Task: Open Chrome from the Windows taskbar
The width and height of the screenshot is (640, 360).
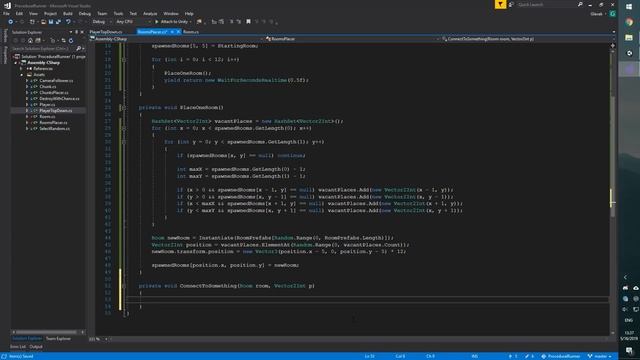Action: (x=629, y=22)
